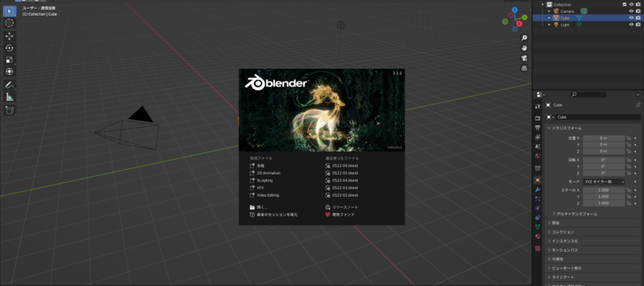The image size is (644, 286).
Task: Open the Object Data mesh tab
Action: pos(537,227)
